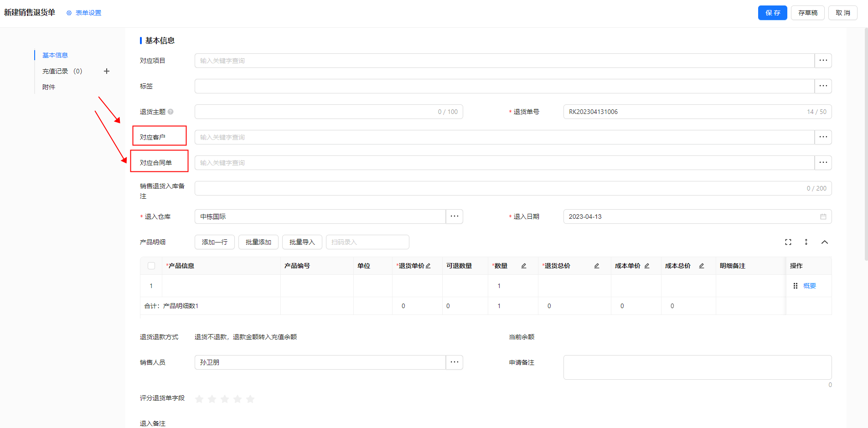Click the edit pencil on 退货总价 column

click(597, 266)
